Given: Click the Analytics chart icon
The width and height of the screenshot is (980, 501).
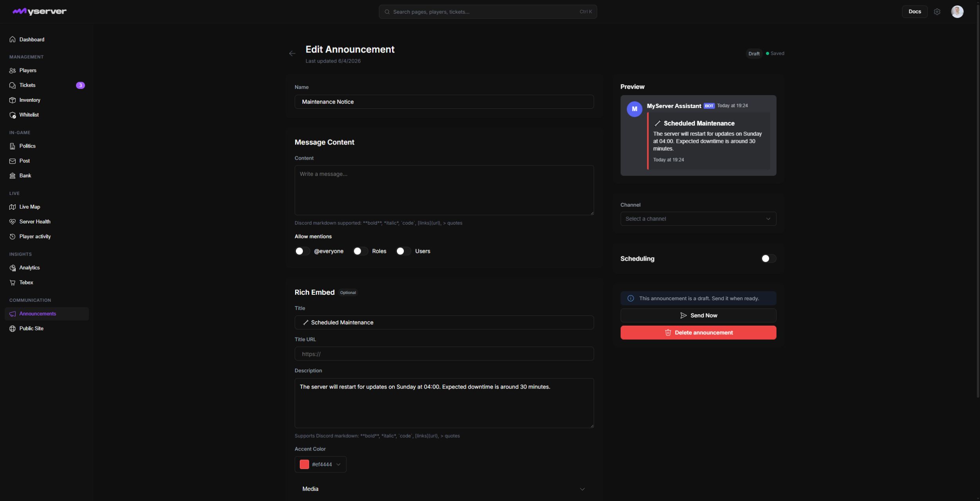Looking at the screenshot, I should click(x=13, y=268).
